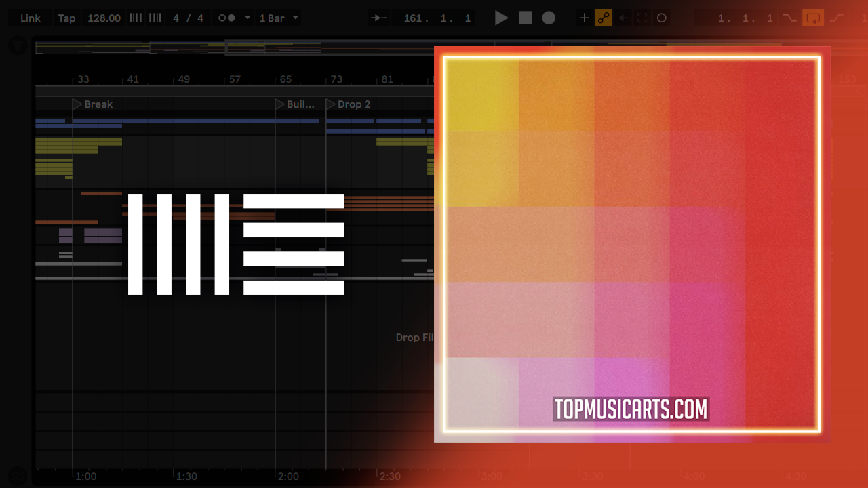Open the metronome settings dropdown arrow
Viewport: 868px width, 488px height.
click(248, 18)
